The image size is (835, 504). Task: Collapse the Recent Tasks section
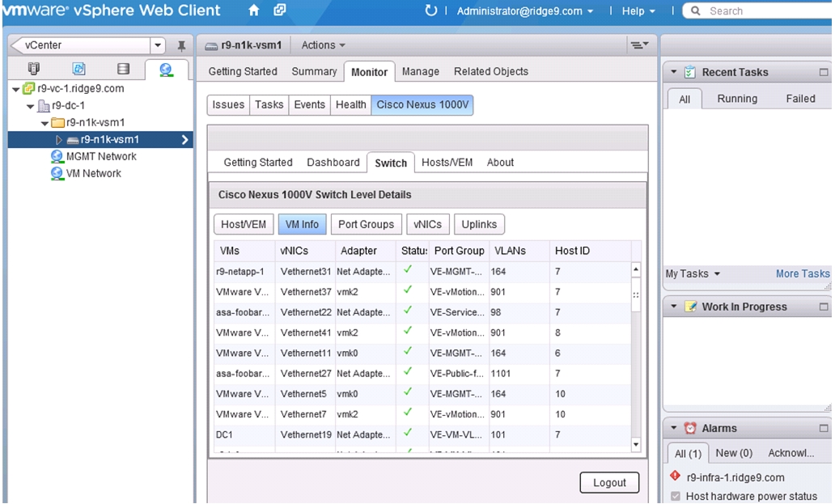coord(674,71)
